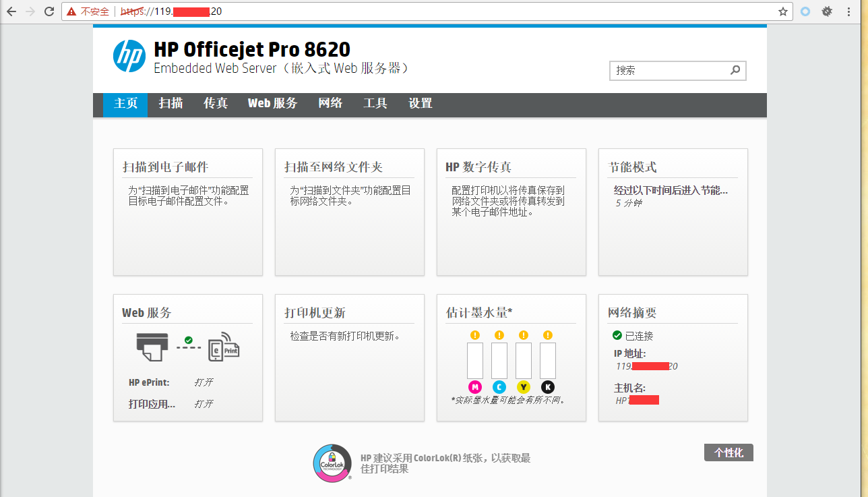Open the 传真 tab
Viewport: 868px width, 497px height.
[x=216, y=103]
